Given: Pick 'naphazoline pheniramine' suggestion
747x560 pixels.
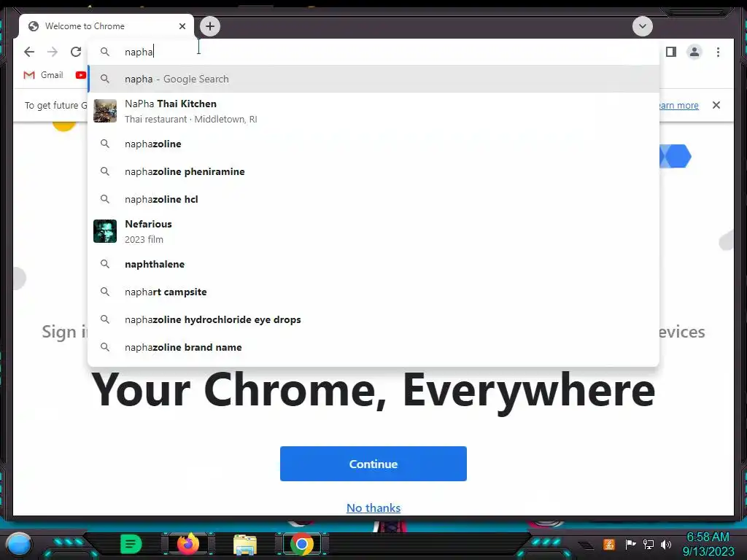Looking at the screenshot, I should point(373,171).
